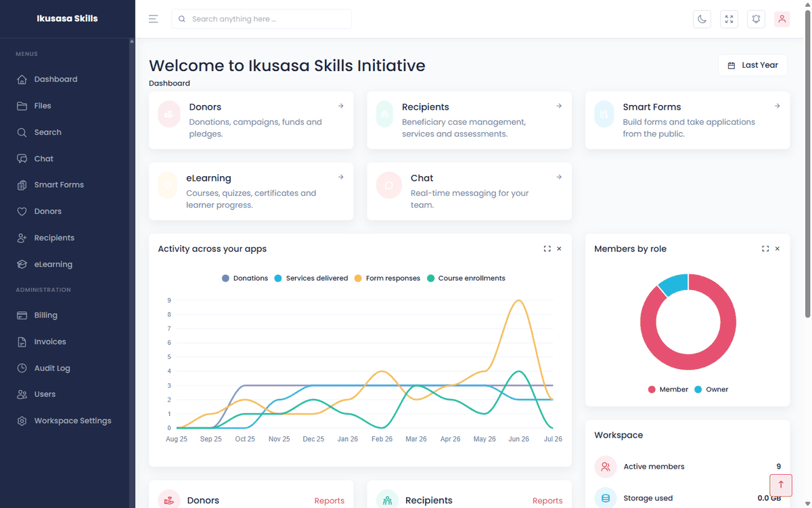Close the Members by role panel
Viewport: 812px width, 508px height.
[777, 249]
